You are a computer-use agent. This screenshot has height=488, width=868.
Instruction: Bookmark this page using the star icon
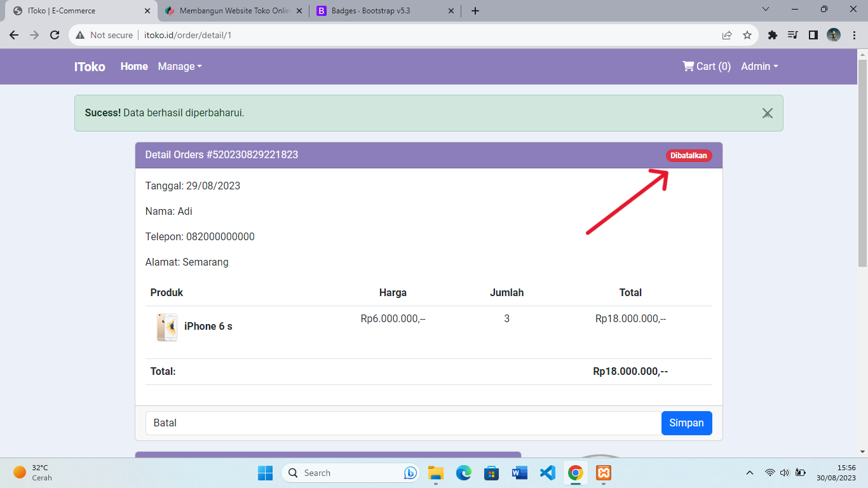point(748,36)
